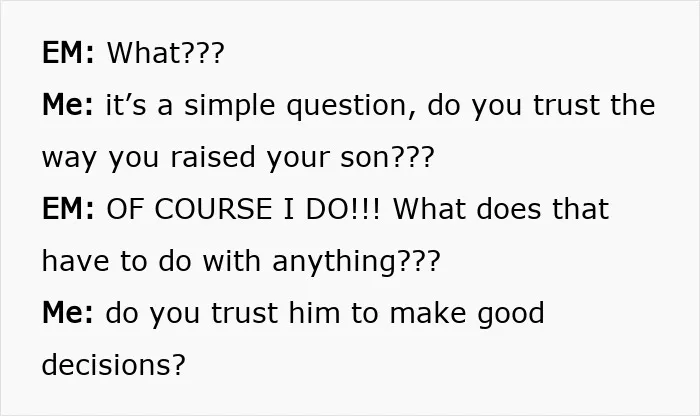Image resolution: width=700 pixels, height=416 pixels.
Task: Click the final word 'decisions?'
Action: 113,365
